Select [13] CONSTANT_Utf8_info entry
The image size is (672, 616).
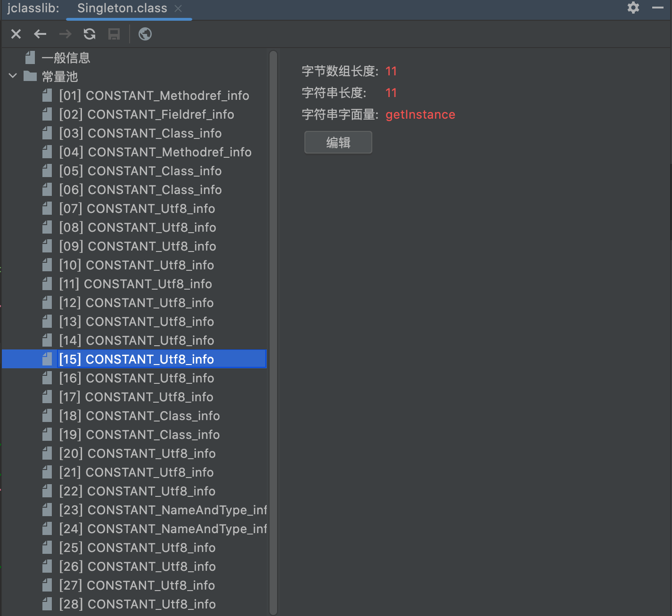[x=137, y=322]
